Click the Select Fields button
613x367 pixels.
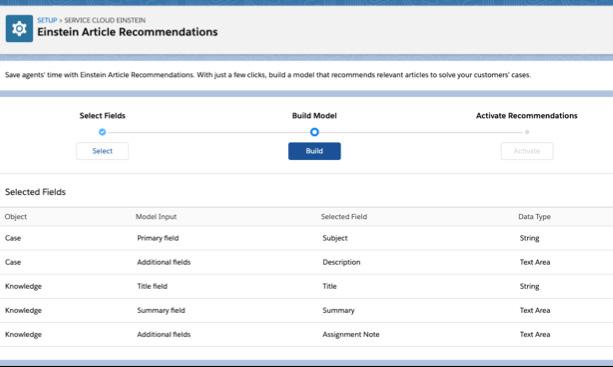(102, 151)
